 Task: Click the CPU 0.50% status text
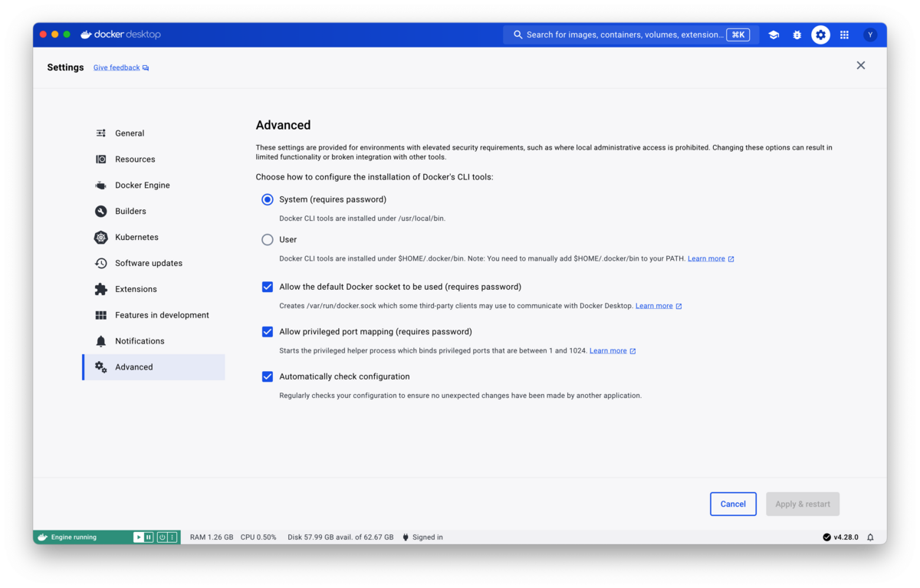pos(258,537)
